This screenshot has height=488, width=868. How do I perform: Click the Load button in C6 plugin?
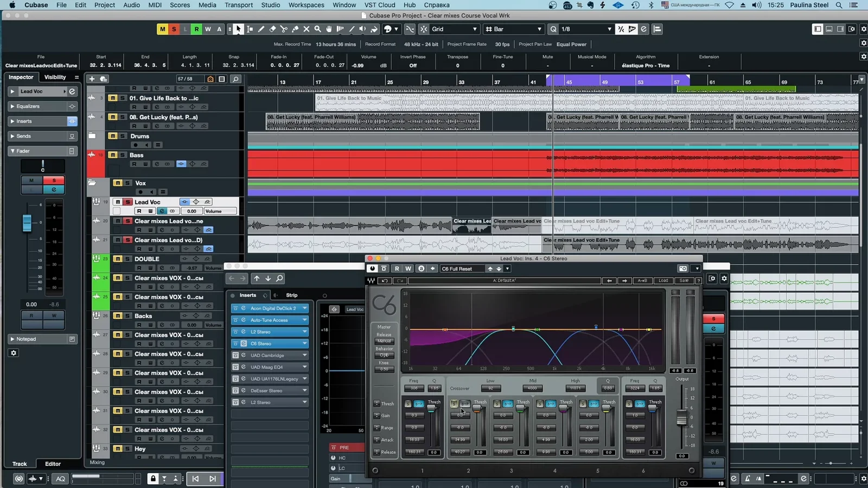coord(663,281)
